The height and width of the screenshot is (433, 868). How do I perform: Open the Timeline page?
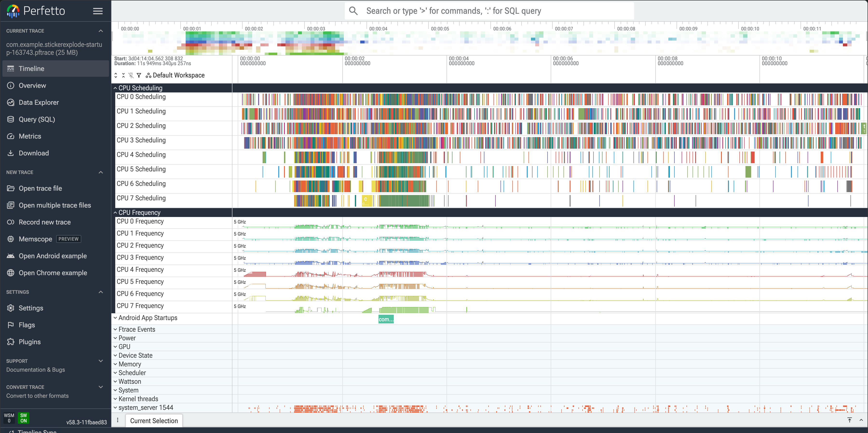pyautogui.click(x=56, y=69)
